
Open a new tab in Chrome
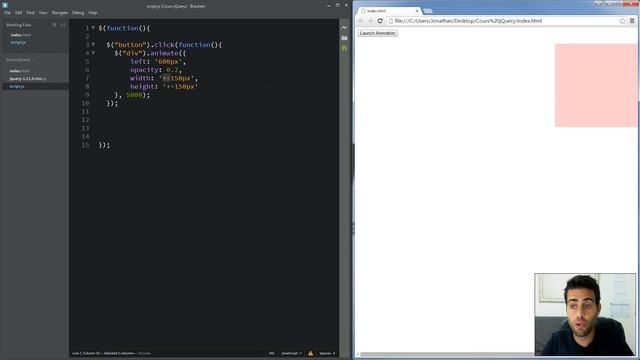(x=427, y=11)
